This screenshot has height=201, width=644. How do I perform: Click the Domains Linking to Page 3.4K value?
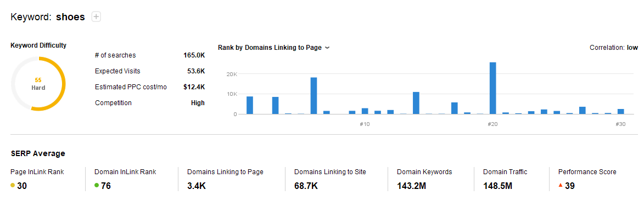click(x=197, y=186)
